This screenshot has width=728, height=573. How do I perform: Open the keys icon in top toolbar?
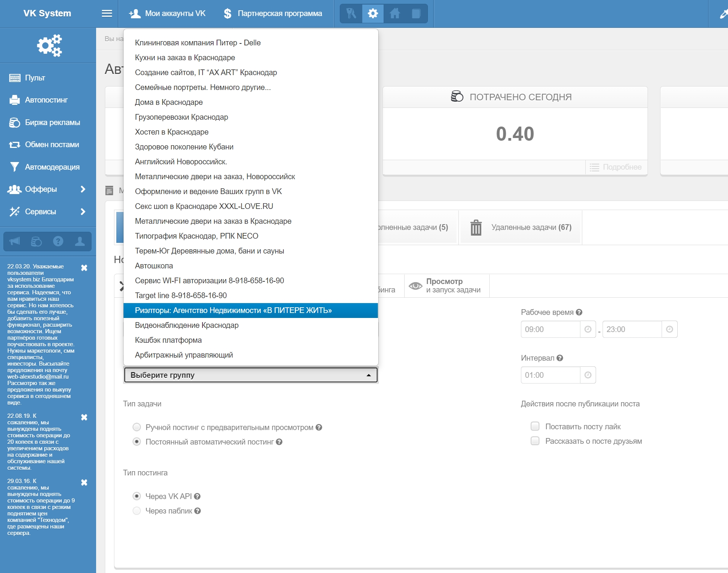[351, 14]
